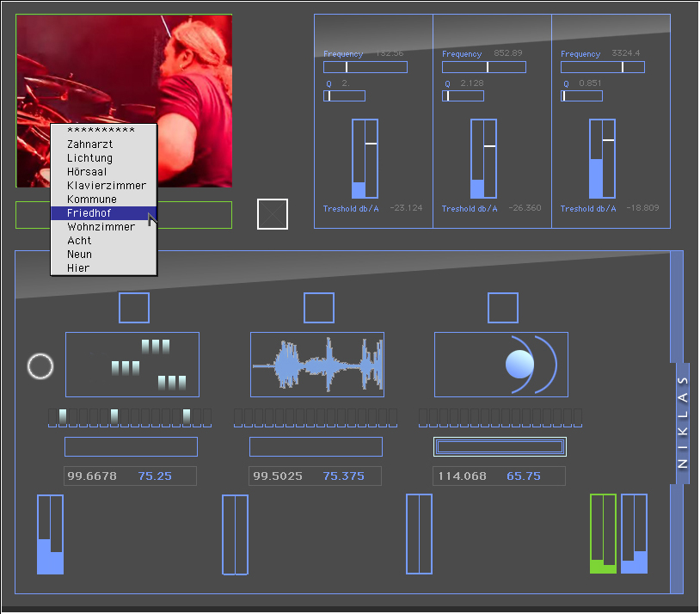The image size is (700, 614).
Task: Click the -18.809 threshold value
Action: 643,208
